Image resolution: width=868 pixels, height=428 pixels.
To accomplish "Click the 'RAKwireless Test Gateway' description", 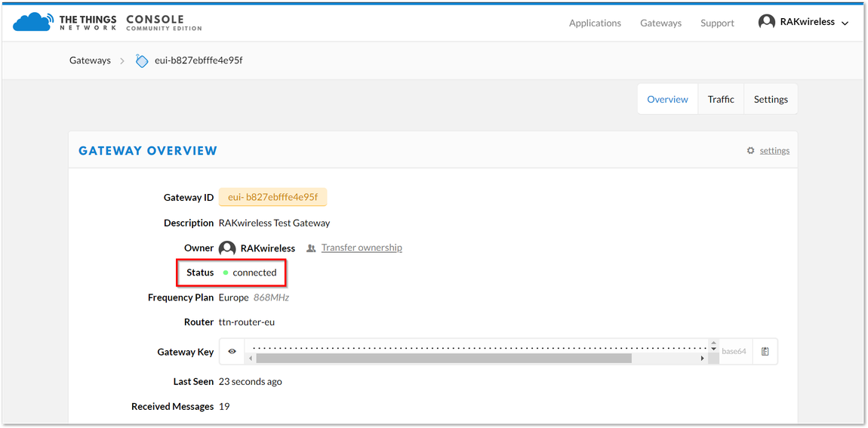I will 275,223.
